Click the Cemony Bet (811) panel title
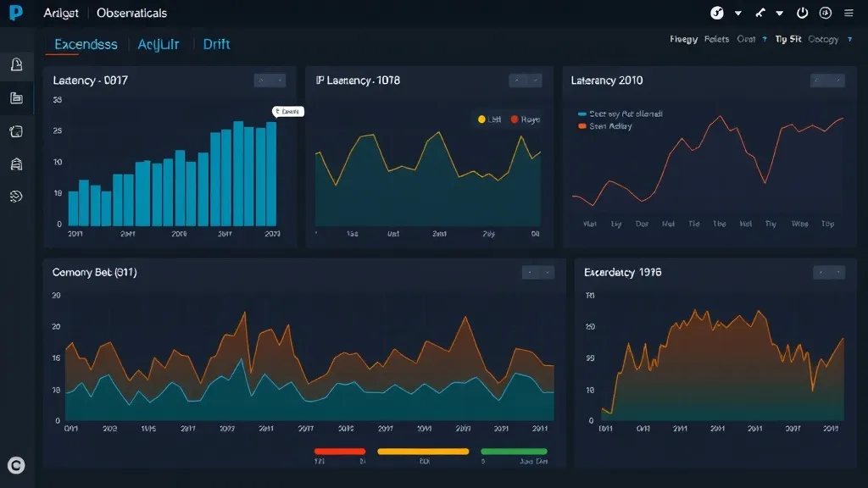Screen dimensions: 868x488 click(x=94, y=272)
